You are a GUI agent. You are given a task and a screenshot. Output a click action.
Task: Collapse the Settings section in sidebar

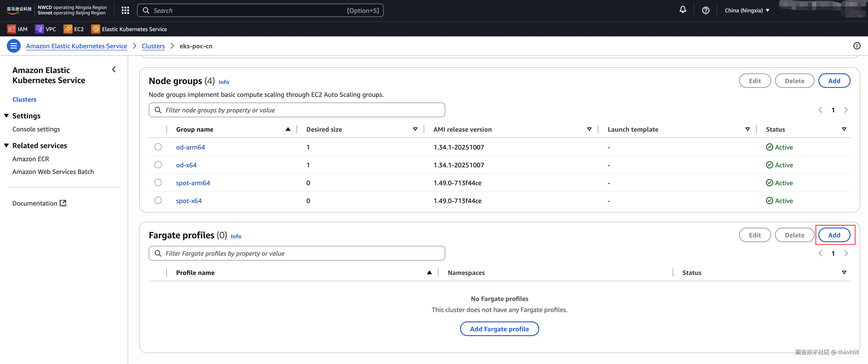pos(6,116)
